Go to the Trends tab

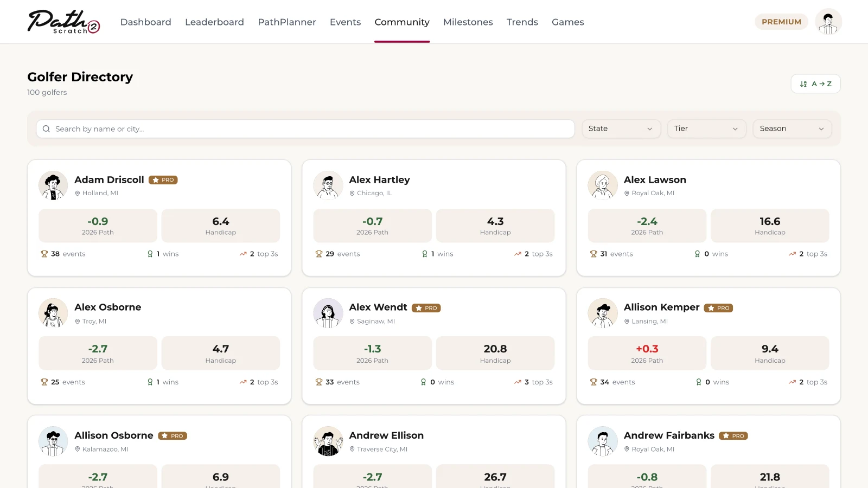(x=522, y=22)
